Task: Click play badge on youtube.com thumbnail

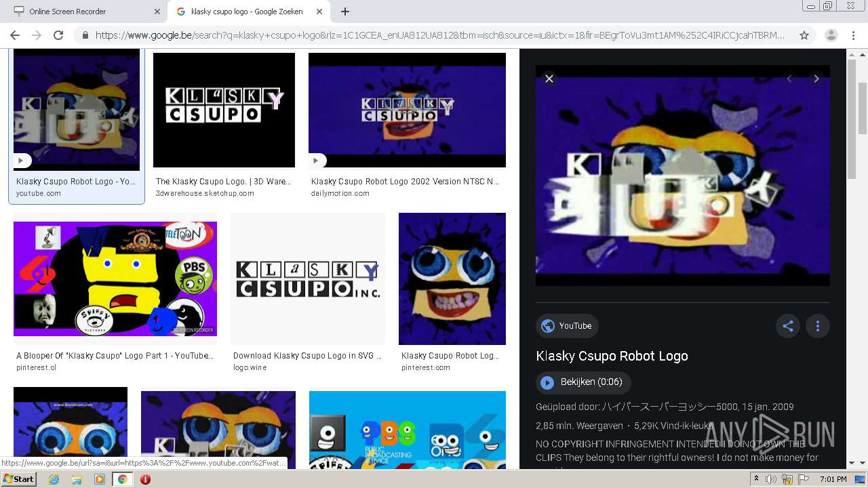Action: [22, 161]
